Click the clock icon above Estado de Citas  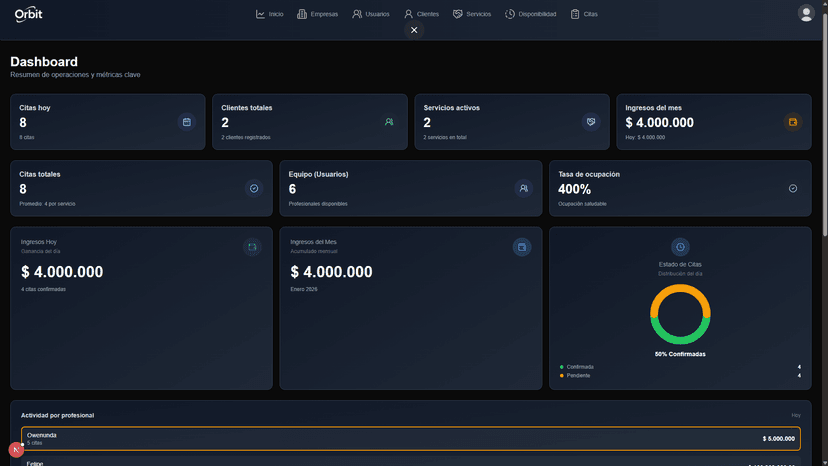(x=680, y=247)
